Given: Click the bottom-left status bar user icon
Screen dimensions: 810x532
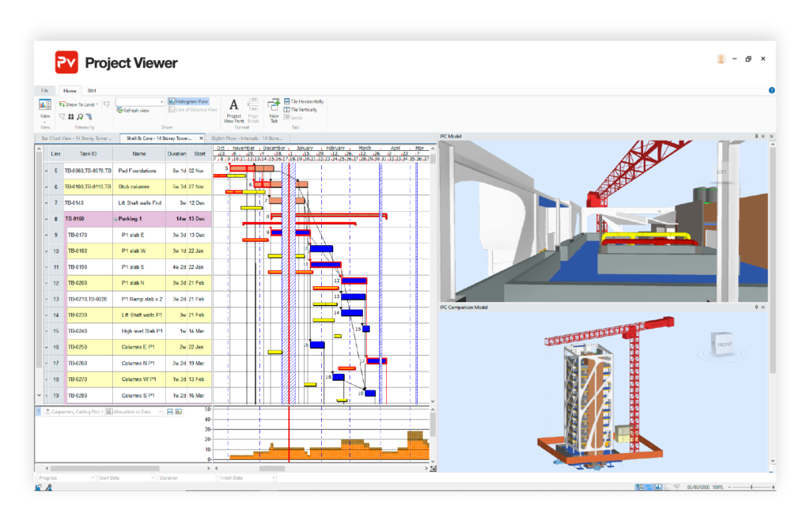Looking at the screenshot, I should pos(48,487).
